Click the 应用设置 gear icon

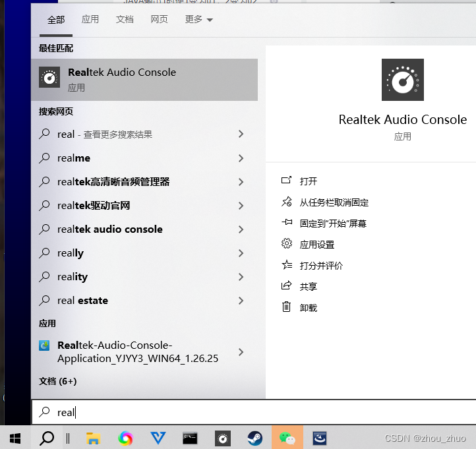click(x=287, y=243)
